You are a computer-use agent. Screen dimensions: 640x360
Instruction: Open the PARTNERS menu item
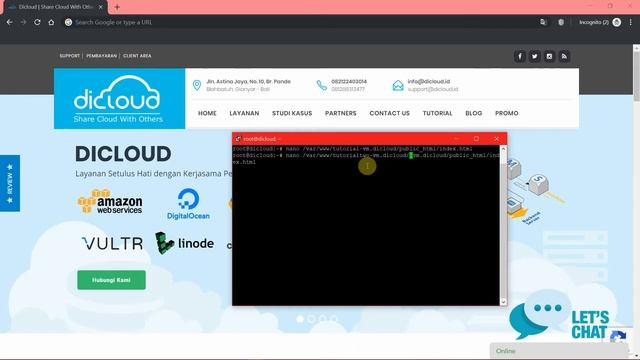[x=340, y=113]
